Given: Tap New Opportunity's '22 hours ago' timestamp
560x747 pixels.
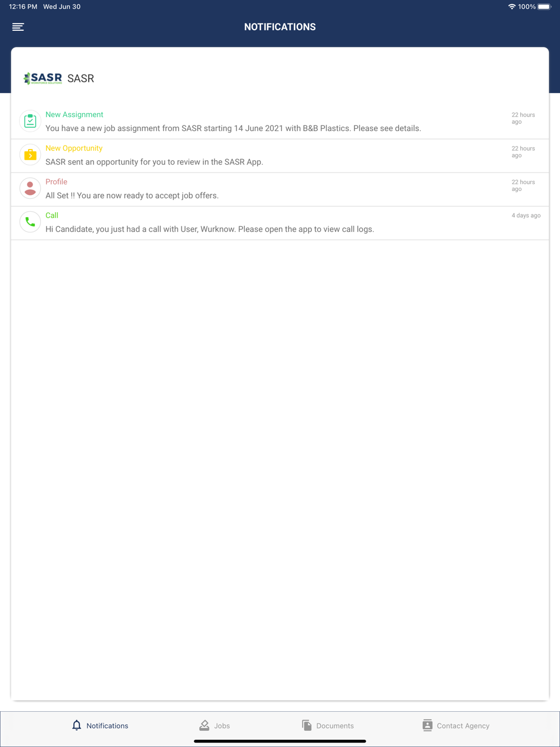Looking at the screenshot, I should [x=523, y=152].
